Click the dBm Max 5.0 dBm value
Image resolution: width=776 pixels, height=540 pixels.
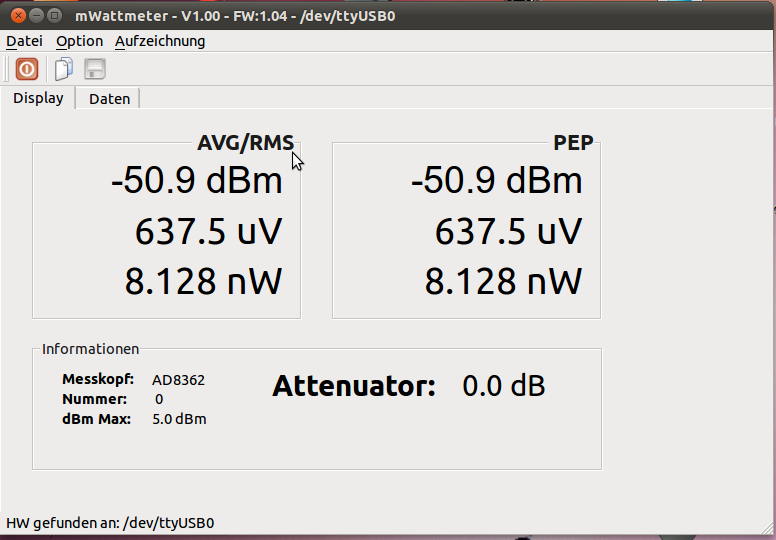[179, 419]
